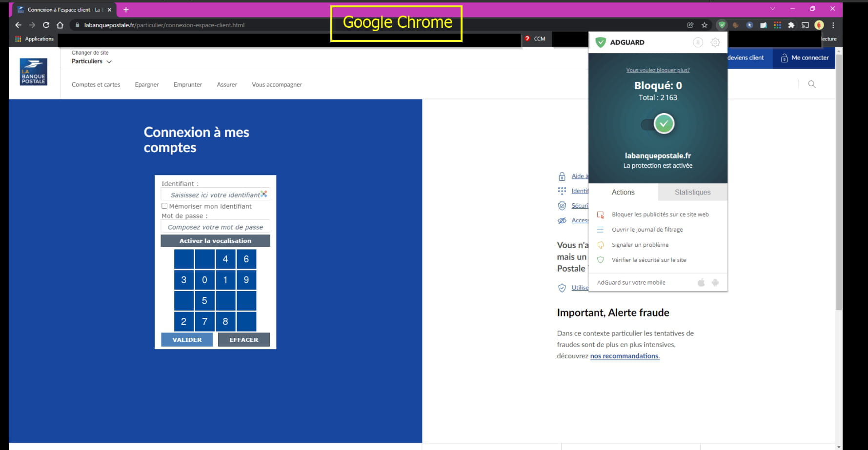
Task: Open the cookie extension icon
Action: click(x=735, y=25)
